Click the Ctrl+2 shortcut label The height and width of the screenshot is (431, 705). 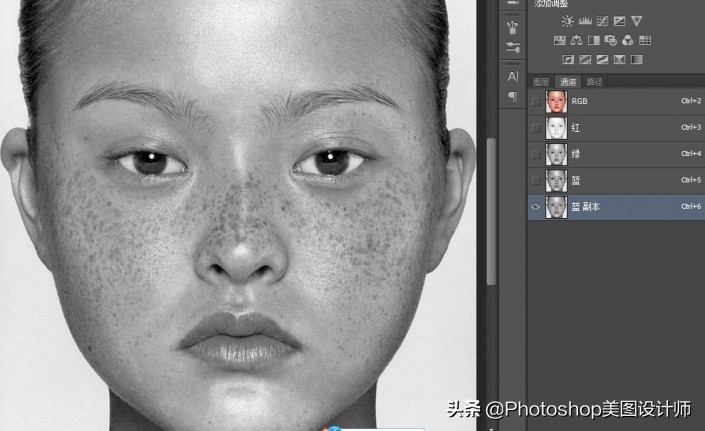(691, 101)
